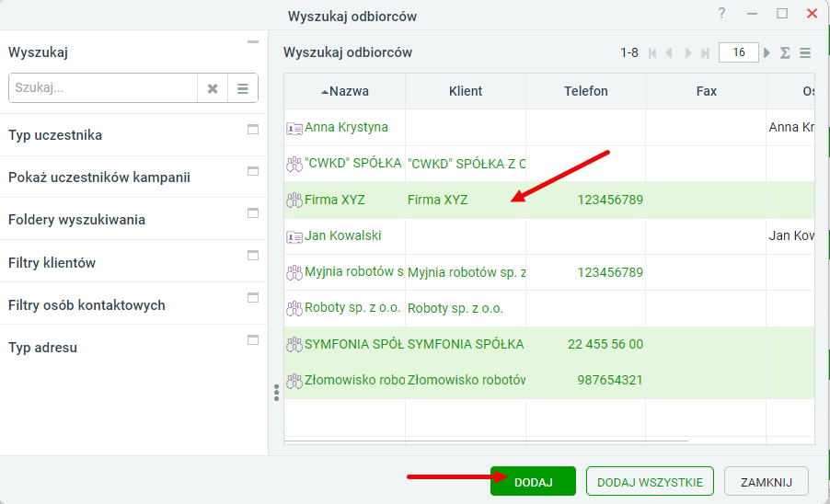Click the Klient column header
Screen dimensions: 830x504
click(x=466, y=91)
